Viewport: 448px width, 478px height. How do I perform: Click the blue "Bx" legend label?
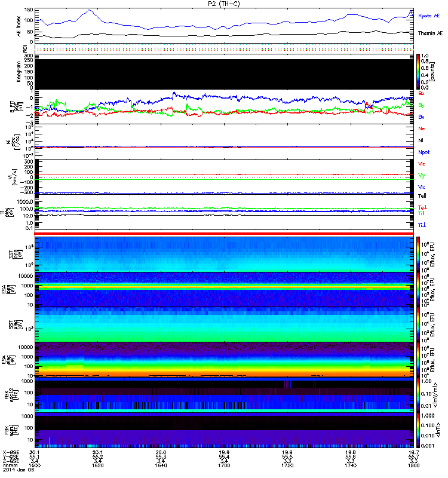click(421, 117)
